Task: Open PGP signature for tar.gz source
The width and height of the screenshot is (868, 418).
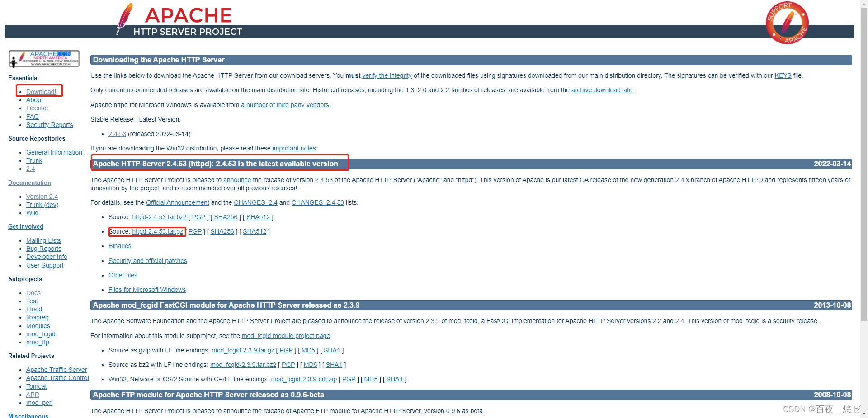Action: click(195, 231)
